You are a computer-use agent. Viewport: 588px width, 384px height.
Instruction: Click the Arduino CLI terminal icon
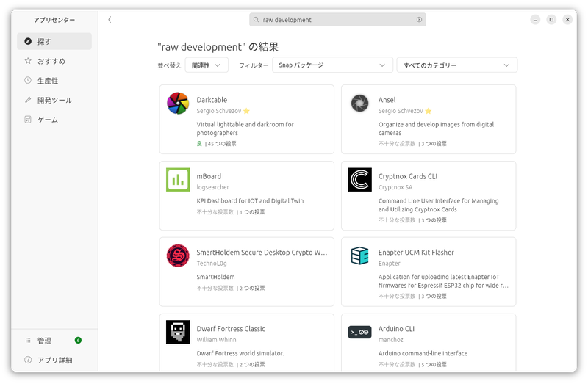pos(359,332)
